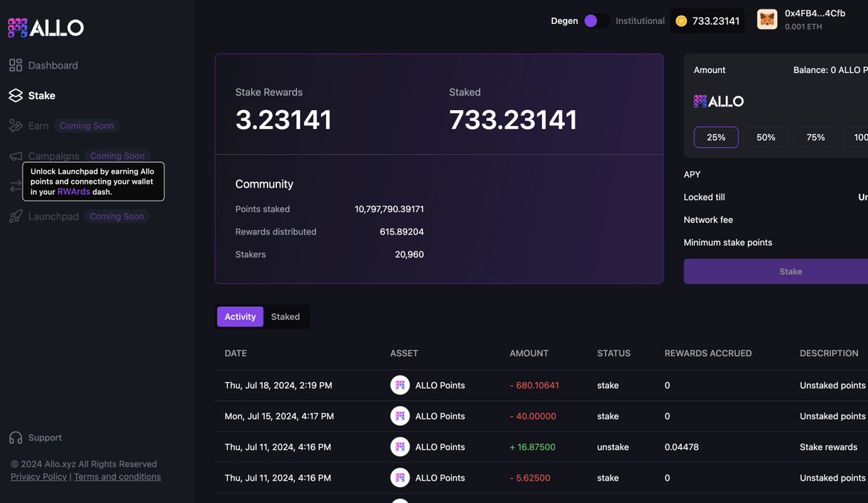868x503 pixels.
Task: Click the APY label
Action: tap(692, 174)
